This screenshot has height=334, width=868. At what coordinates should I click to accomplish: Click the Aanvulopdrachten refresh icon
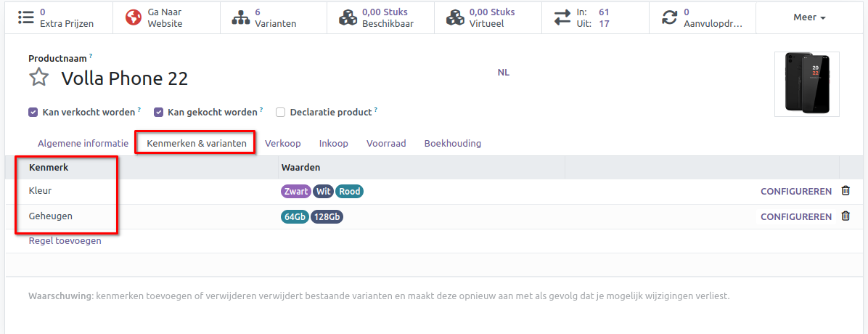[669, 17]
